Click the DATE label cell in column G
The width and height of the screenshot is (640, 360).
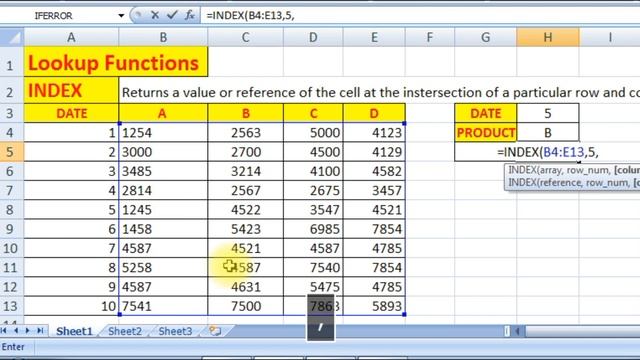[x=486, y=113]
